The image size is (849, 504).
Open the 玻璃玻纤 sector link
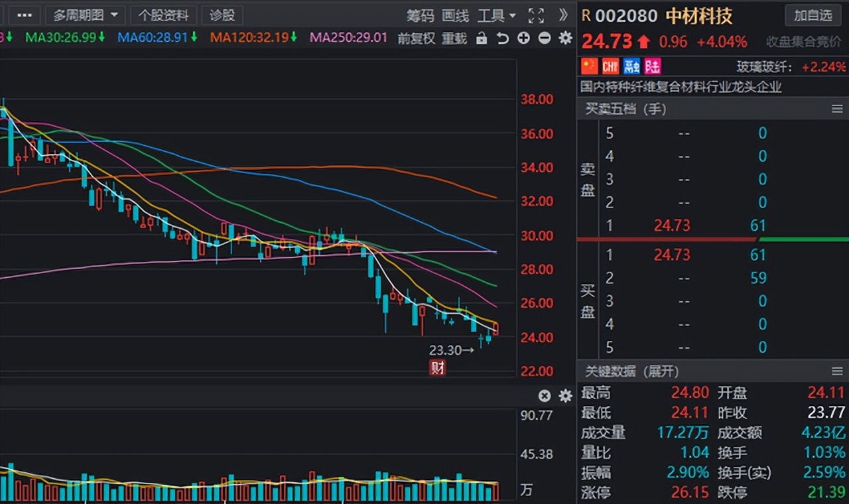765,66
